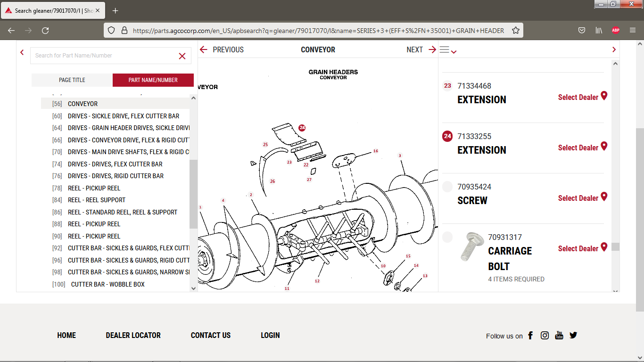
Task: Open REEL - REEL SUPPORT page
Action: pyautogui.click(x=97, y=200)
